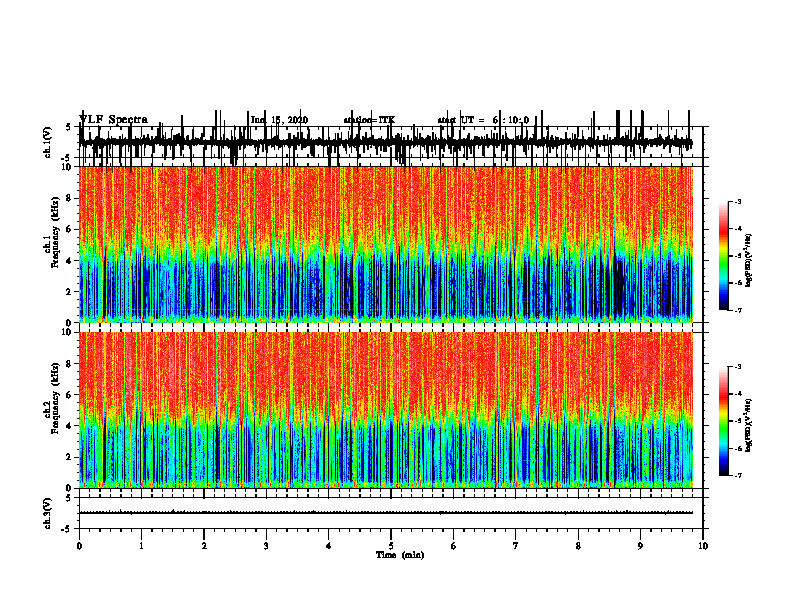Click the "VLF Spectra" title text
The image size is (792, 612).
114,120
